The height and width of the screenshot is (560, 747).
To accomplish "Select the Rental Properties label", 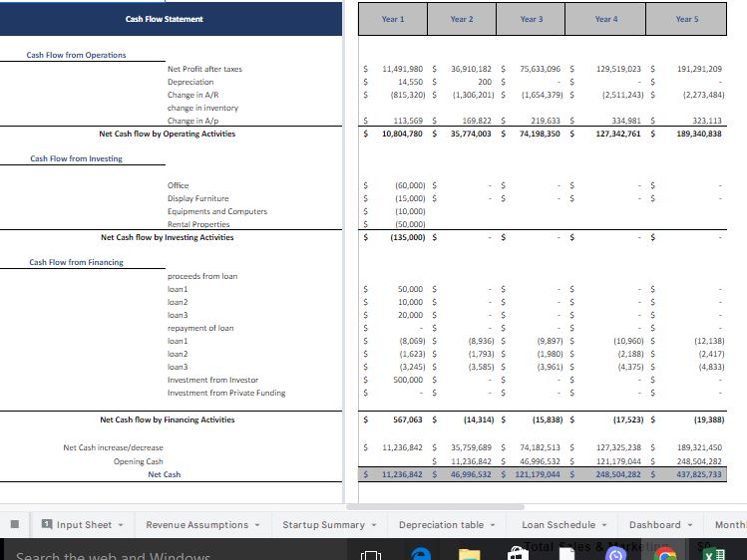I will [x=198, y=224].
